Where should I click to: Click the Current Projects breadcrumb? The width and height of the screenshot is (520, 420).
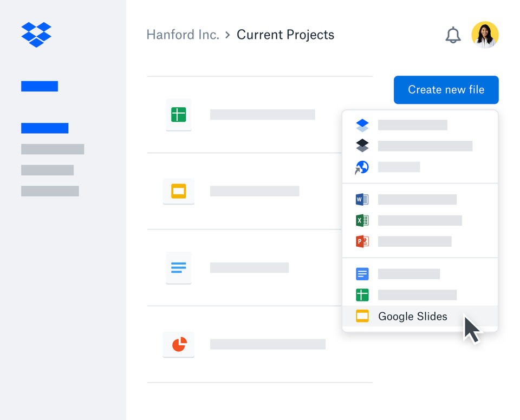(x=285, y=35)
